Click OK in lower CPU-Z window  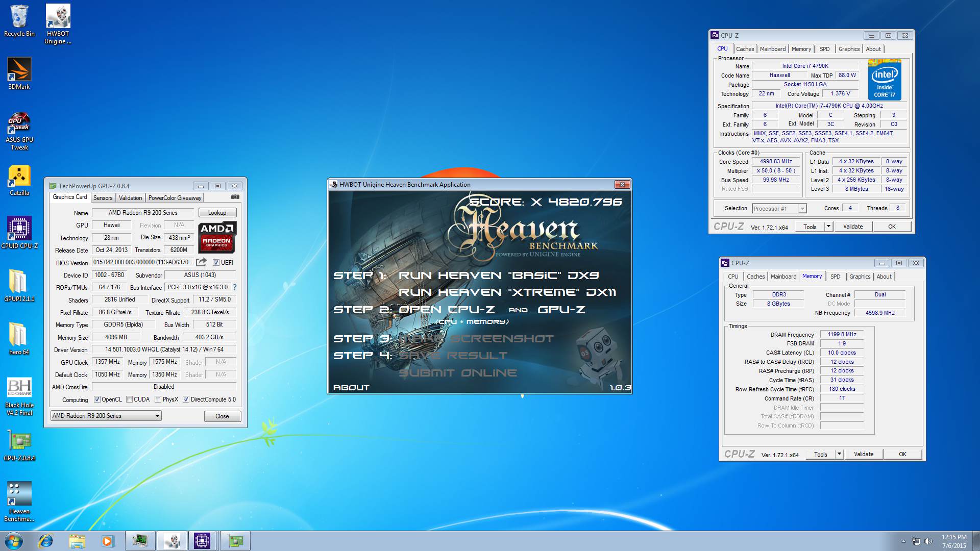pyautogui.click(x=902, y=454)
